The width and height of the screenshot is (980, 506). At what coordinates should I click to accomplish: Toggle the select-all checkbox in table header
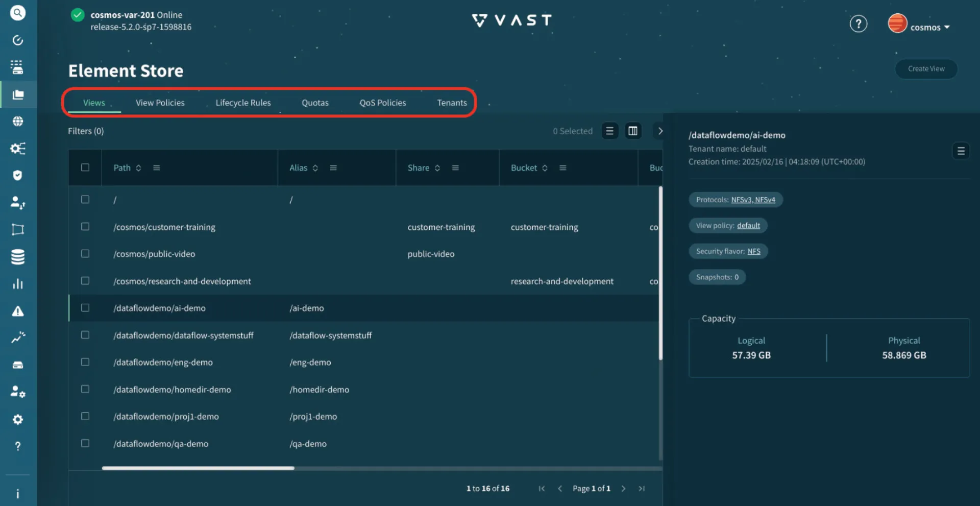[x=85, y=167]
